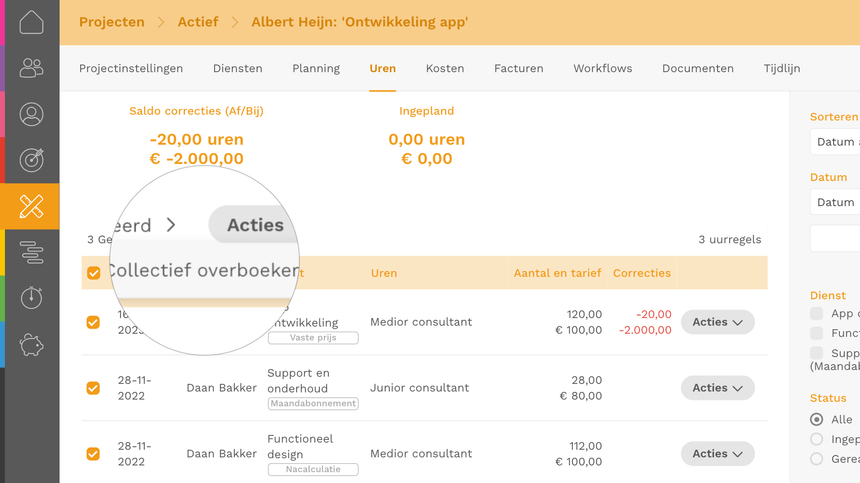
Task: Switch to the Diensten tab
Action: [x=237, y=69]
